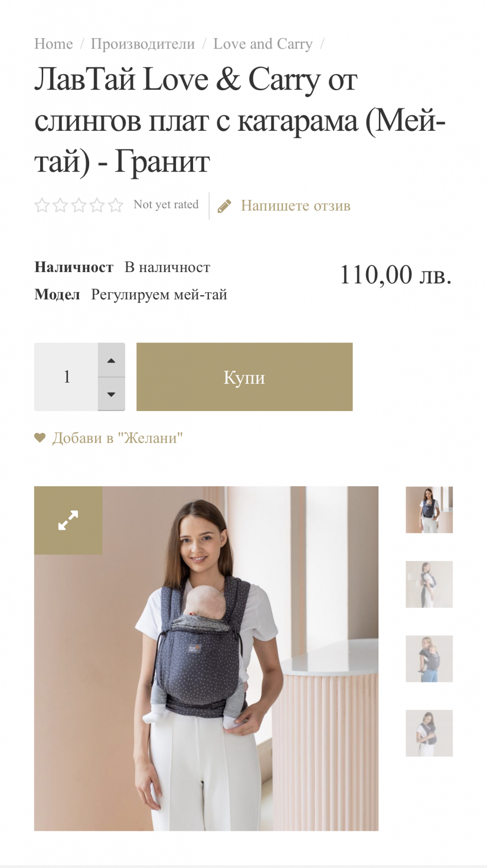Tap the pencil icon to write a review
This screenshot has width=487, height=868.
pyautogui.click(x=224, y=206)
